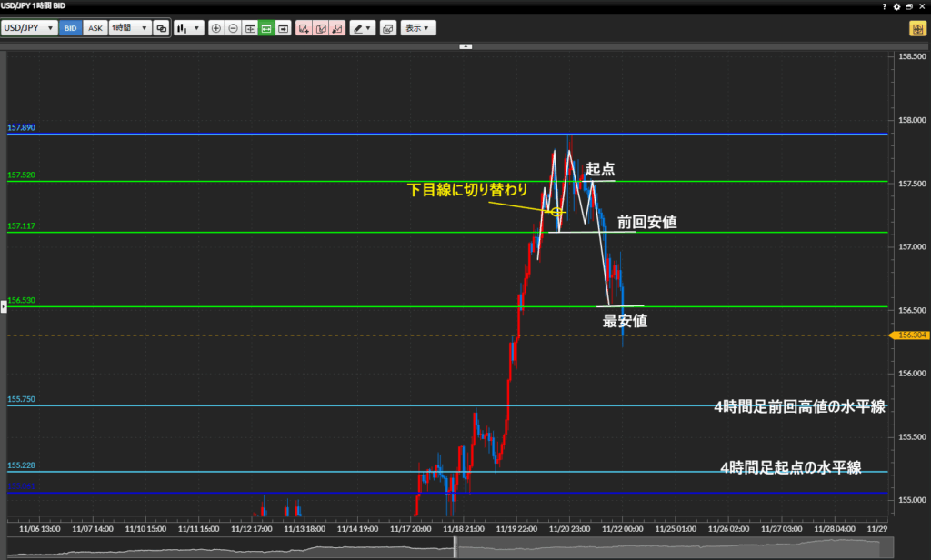Collapse the toolbar using the top arrow handle

pos(465,45)
